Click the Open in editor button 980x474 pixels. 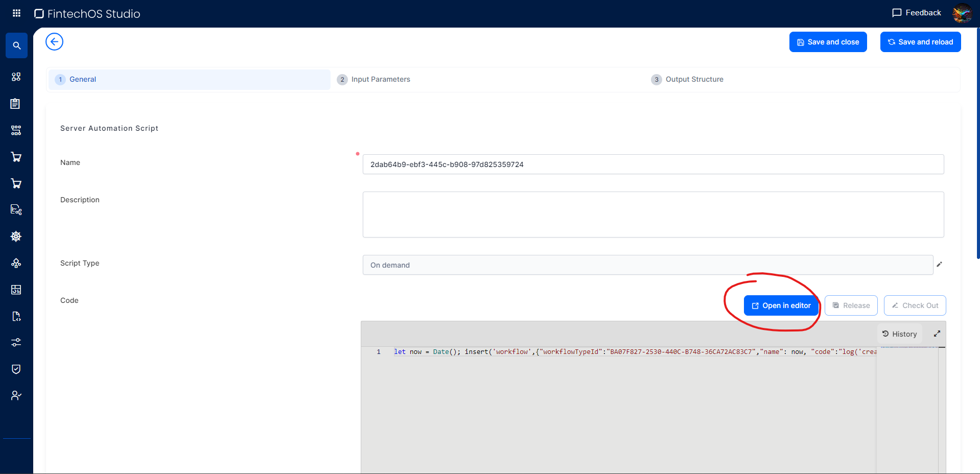781,305
